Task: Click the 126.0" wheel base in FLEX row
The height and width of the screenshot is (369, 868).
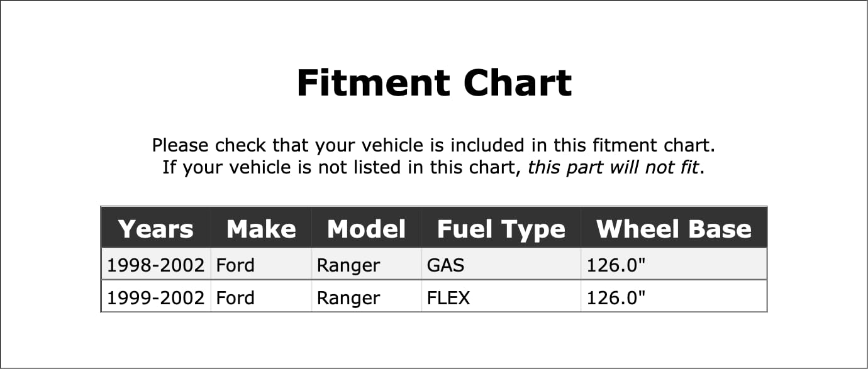Action: (616, 297)
